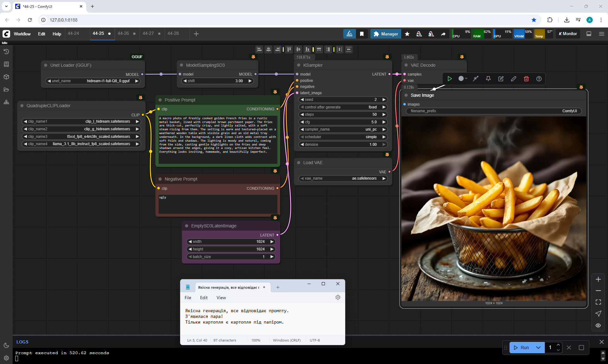This screenshot has height=364, width=608.
Task: Switch to the 44-26 workflow tab
Action: [x=123, y=34]
